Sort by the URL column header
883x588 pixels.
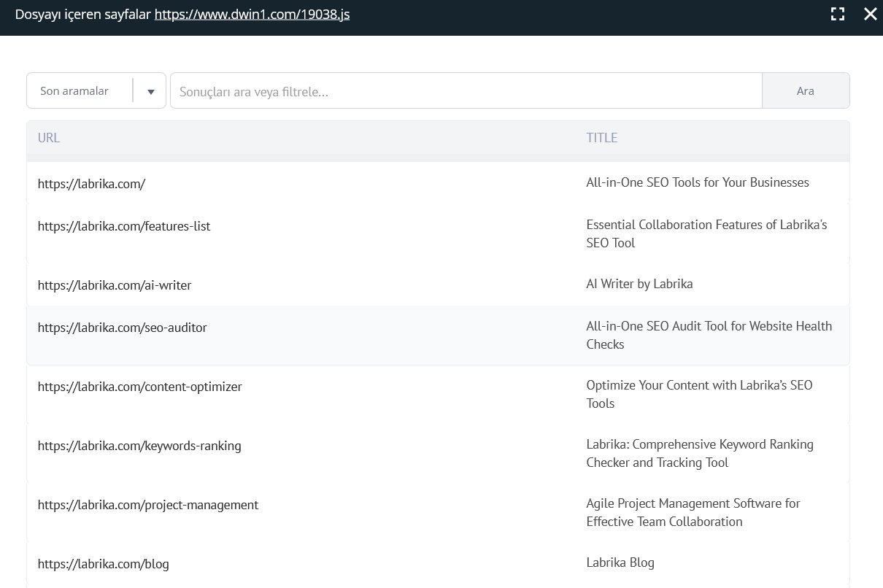(x=49, y=138)
